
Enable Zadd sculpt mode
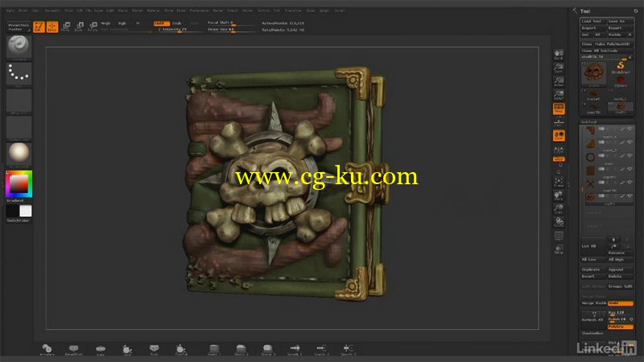161,23
